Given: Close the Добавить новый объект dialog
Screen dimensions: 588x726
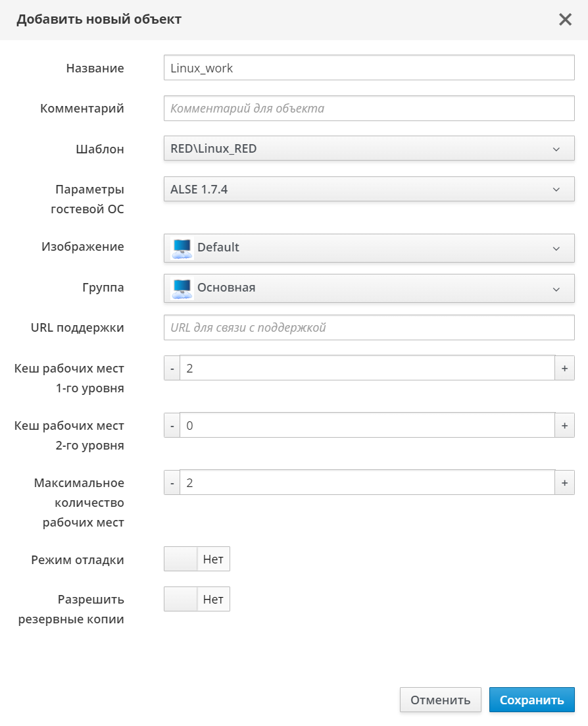Looking at the screenshot, I should (x=565, y=19).
